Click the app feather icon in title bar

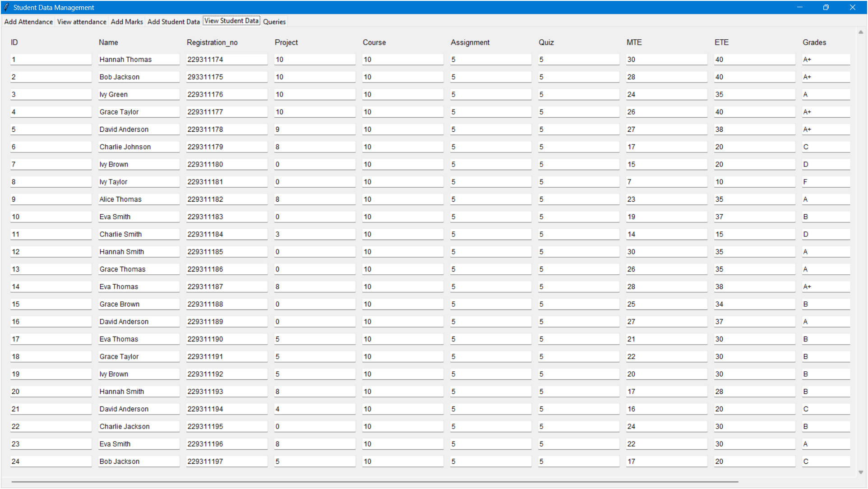(6, 7)
